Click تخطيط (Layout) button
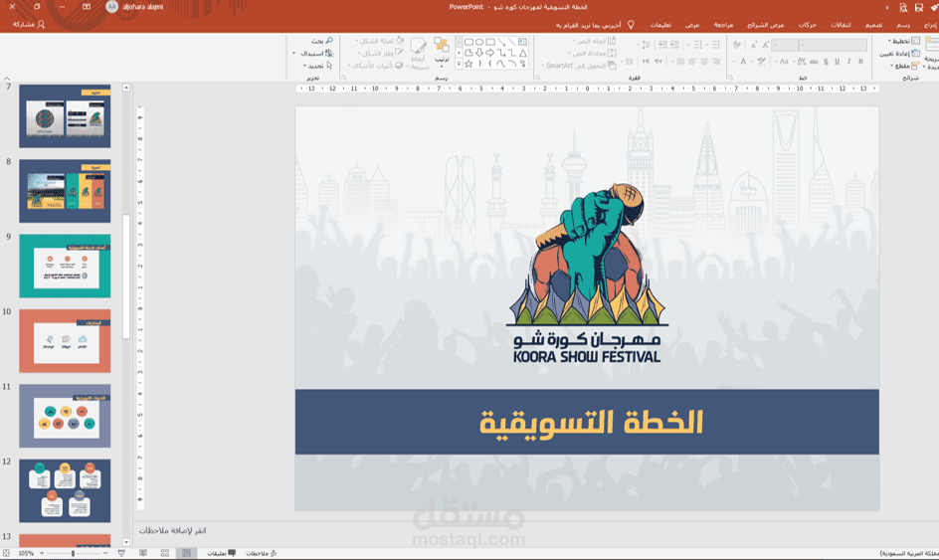 (x=903, y=41)
